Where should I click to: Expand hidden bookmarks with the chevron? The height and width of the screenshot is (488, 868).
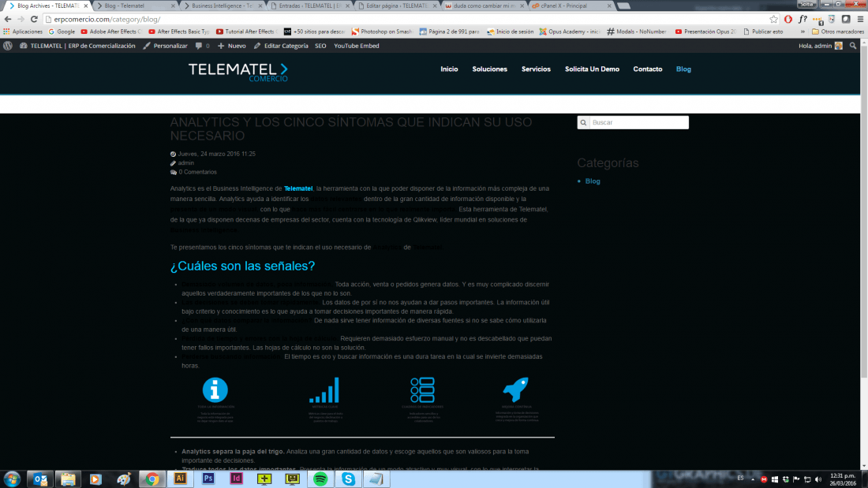tap(803, 32)
